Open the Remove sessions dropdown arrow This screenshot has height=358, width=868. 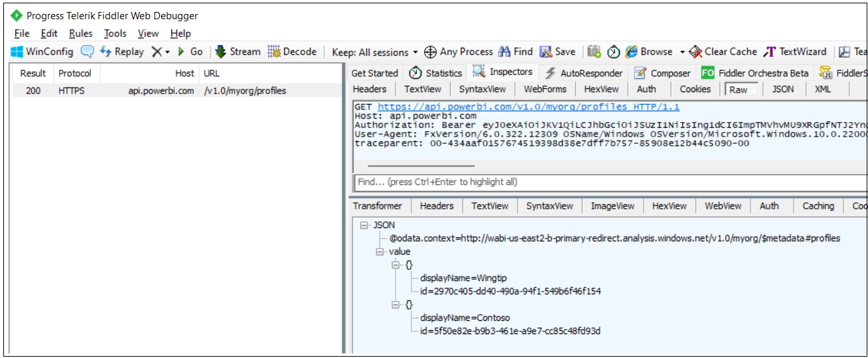point(167,52)
